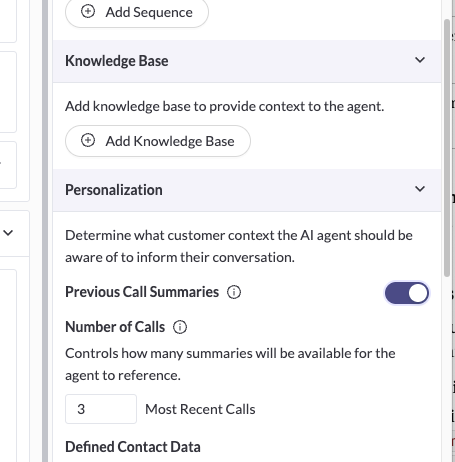Click the knowledge base description text
455x462 pixels.
[x=224, y=107]
